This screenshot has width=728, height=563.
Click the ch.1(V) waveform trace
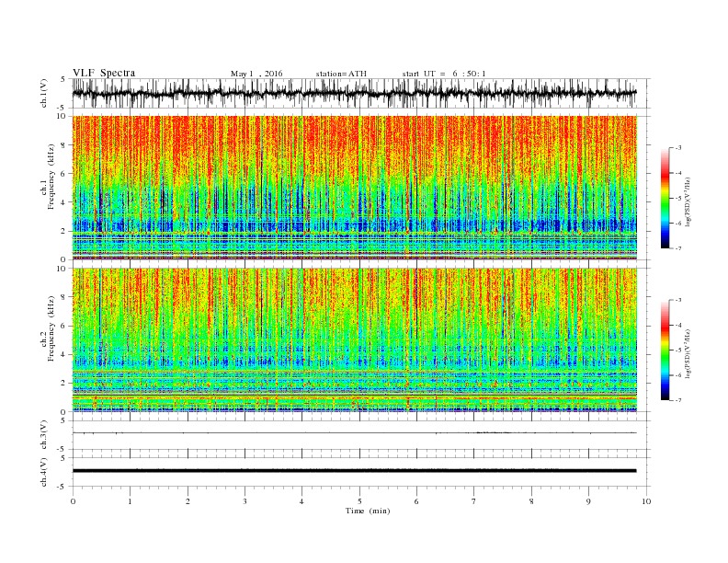355,93
